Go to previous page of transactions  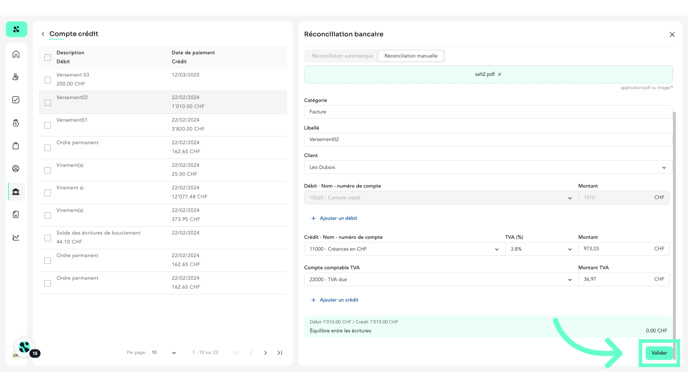pyautogui.click(x=251, y=353)
